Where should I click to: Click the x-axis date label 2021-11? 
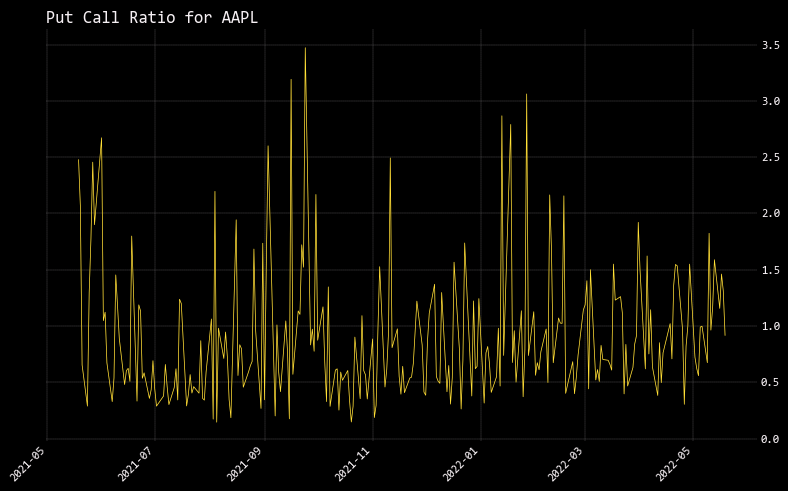point(354,463)
